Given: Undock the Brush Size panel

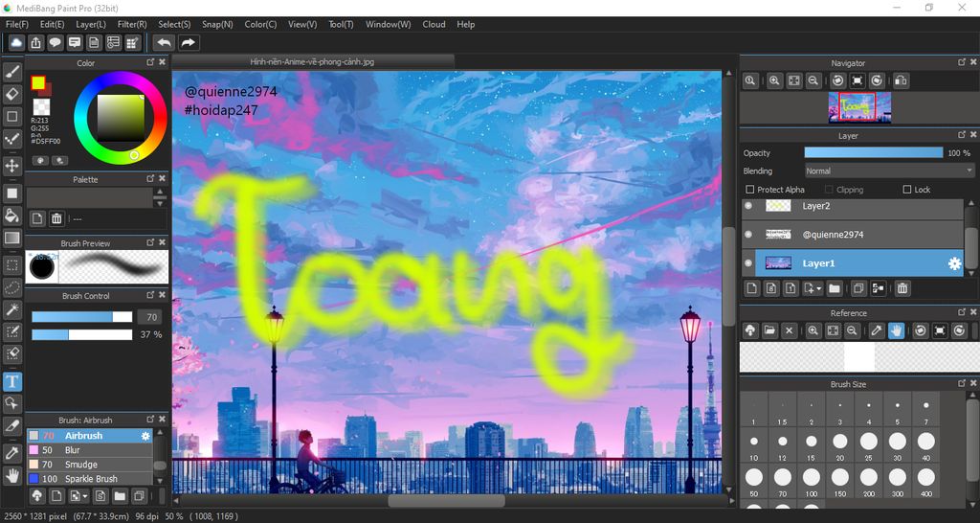Looking at the screenshot, I should point(962,383).
